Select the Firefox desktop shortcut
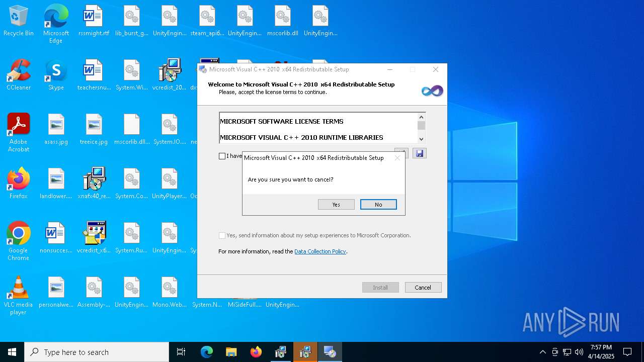The height and width of the screenshot is (362, 644). tap(19, 184)
